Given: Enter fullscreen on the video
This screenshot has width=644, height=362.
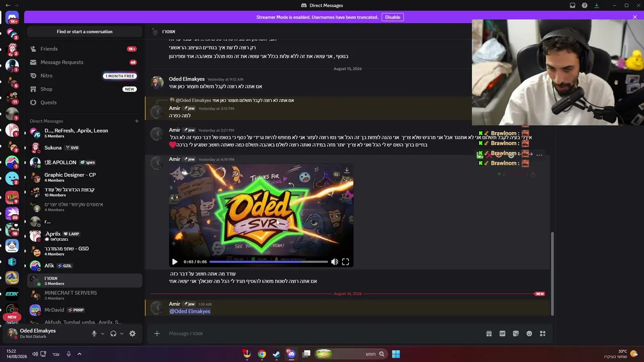Looking at the screenshot, I should click(x=346, y=262).
